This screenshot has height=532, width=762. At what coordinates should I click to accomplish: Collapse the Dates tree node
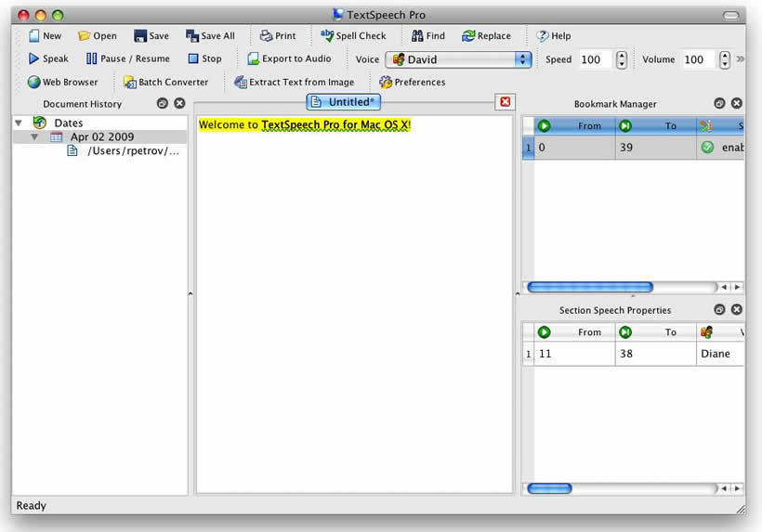coord(19,123)
